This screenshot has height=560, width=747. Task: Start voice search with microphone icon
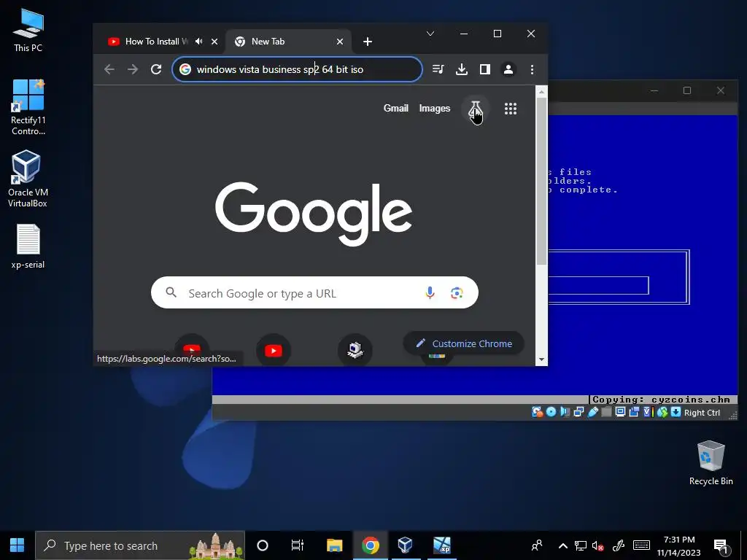tap(430, 293)
